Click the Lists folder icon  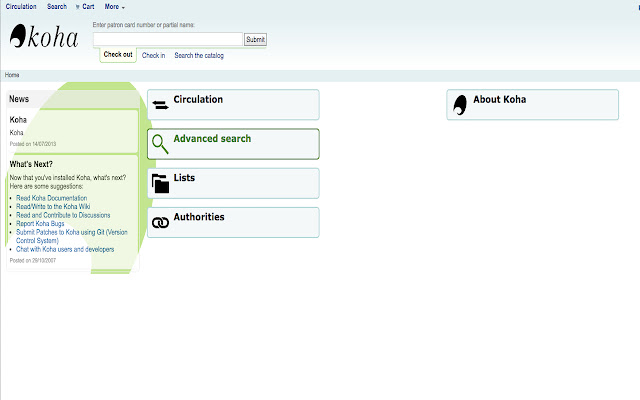pyautogui.click(x=160, y=183)
